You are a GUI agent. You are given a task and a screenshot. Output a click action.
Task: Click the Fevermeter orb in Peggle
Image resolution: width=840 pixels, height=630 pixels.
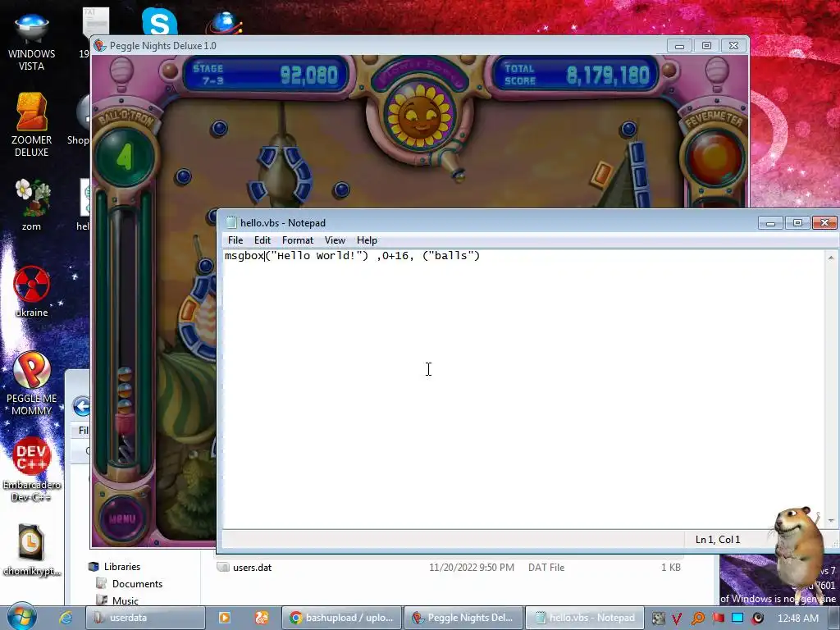(x=714, y=158)
